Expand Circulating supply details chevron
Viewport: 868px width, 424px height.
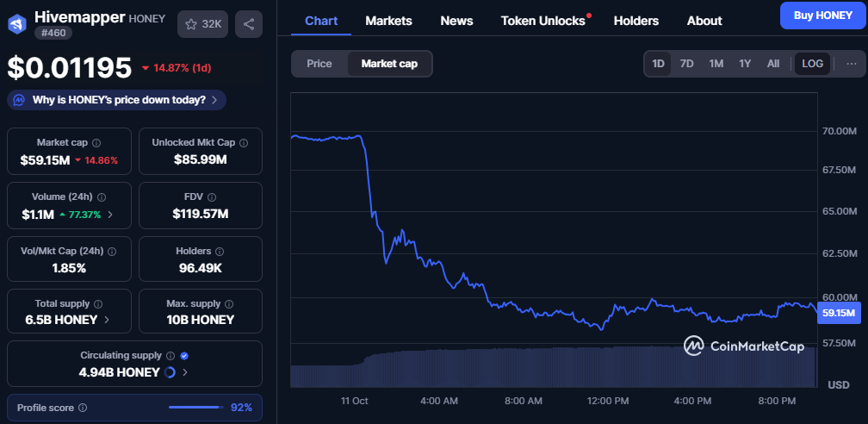[x=185, y=372]
